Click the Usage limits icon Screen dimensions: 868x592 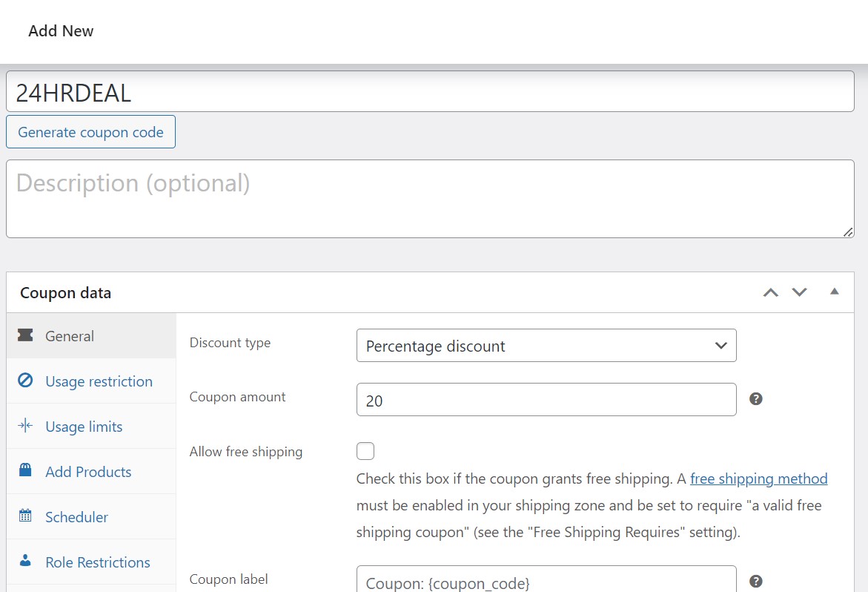[25, 426]
